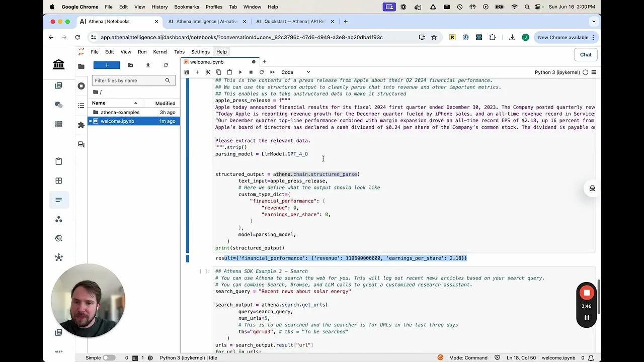This screenshot has width=644, height=362.
Task: Open the globe search sidebar icon
Action: 58,238
